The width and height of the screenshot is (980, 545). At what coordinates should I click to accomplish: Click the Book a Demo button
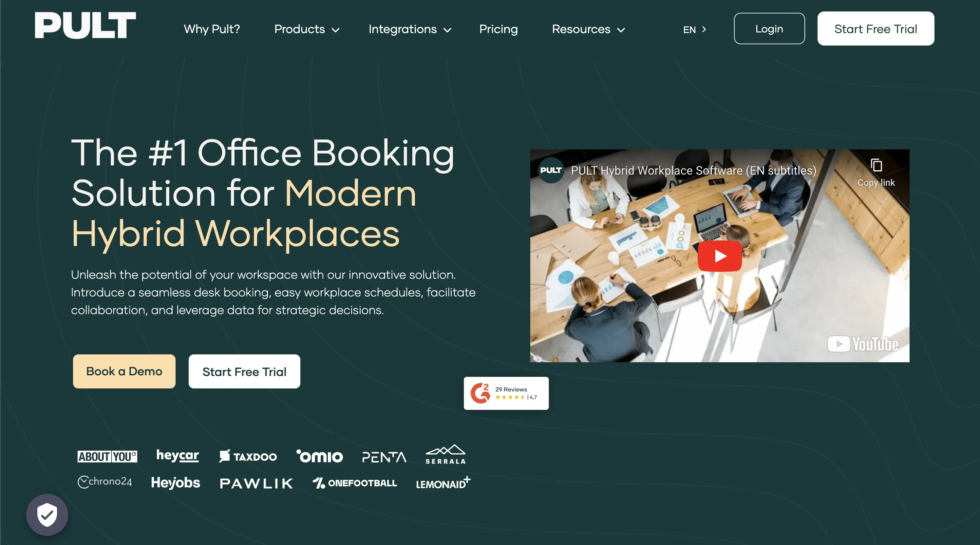coord(124,371)
